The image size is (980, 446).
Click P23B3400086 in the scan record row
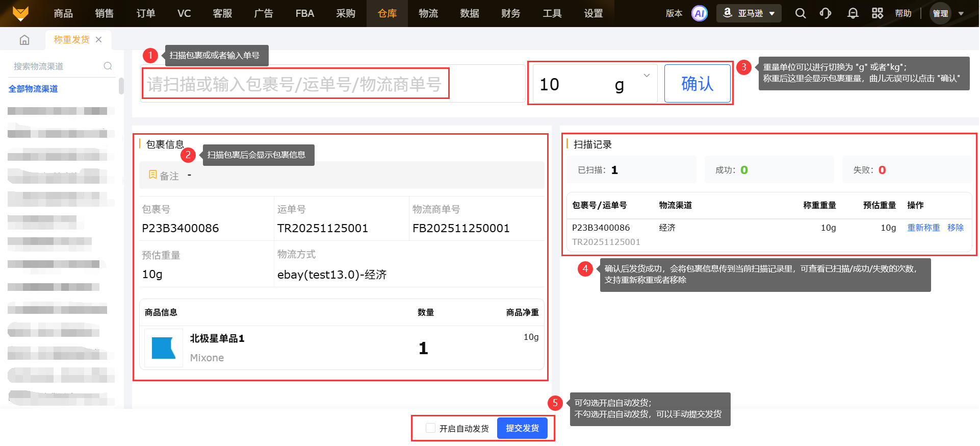click(601, 228)
